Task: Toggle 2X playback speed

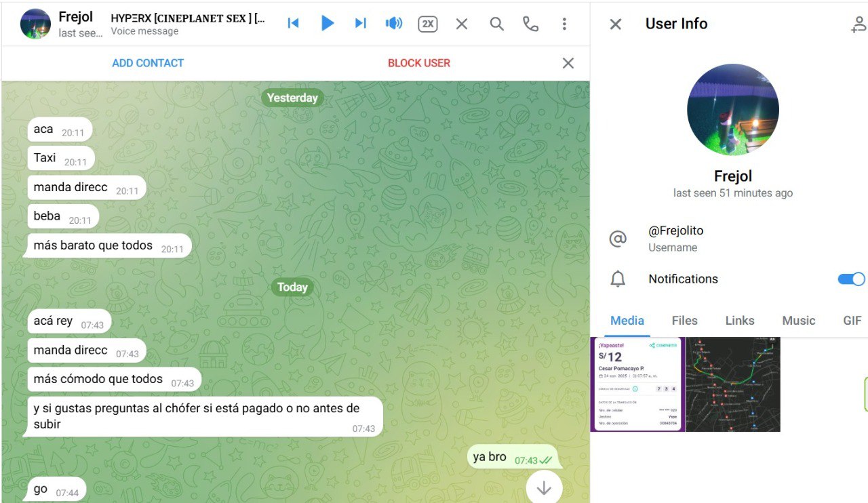Action: 427,24
